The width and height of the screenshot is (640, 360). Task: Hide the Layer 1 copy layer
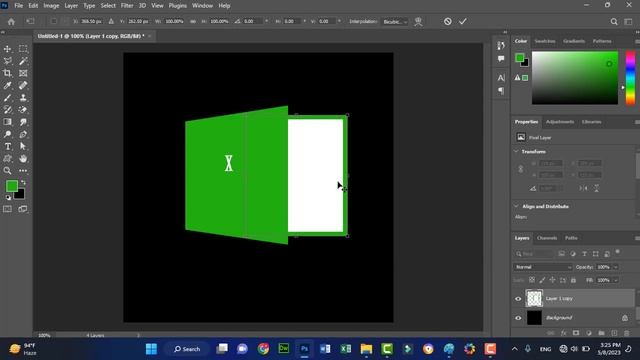(518, 299)
